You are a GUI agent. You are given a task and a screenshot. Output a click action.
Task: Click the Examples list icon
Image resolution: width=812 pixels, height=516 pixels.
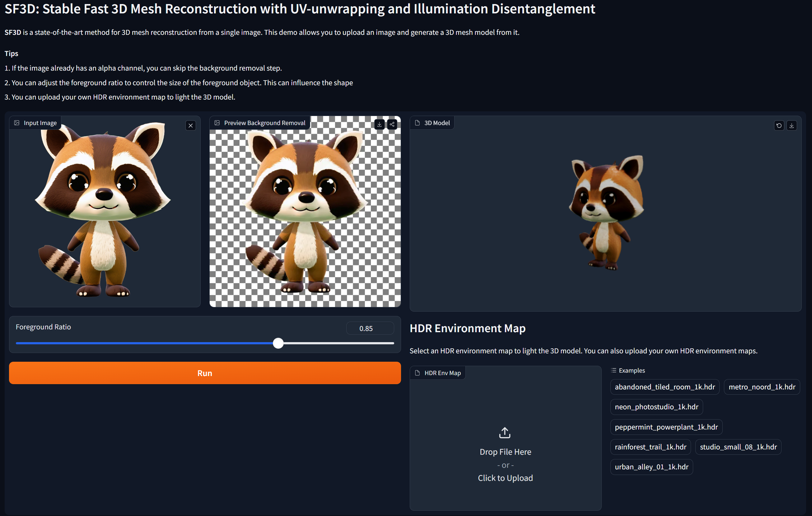(x=614, y=370)
